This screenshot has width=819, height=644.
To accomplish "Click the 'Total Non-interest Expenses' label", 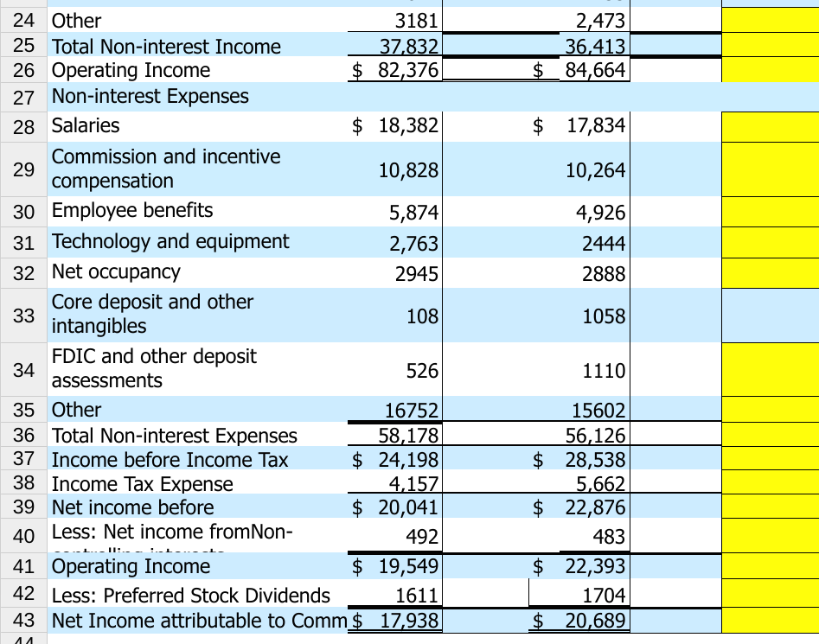I will click(x=175, y=436).
